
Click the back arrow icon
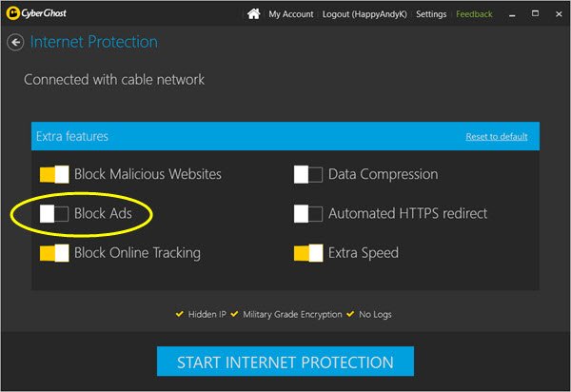click(15, 43)
